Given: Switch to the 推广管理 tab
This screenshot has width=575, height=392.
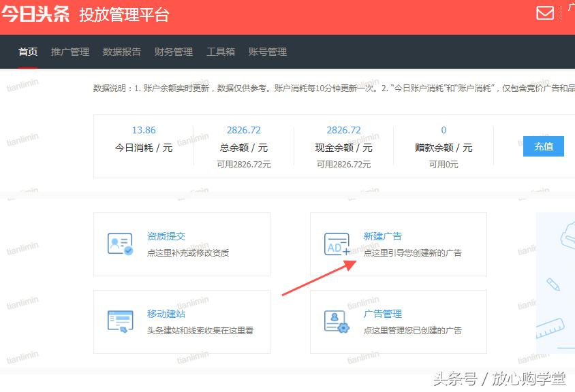Looking at the screenshot, I should pos(69,51).
